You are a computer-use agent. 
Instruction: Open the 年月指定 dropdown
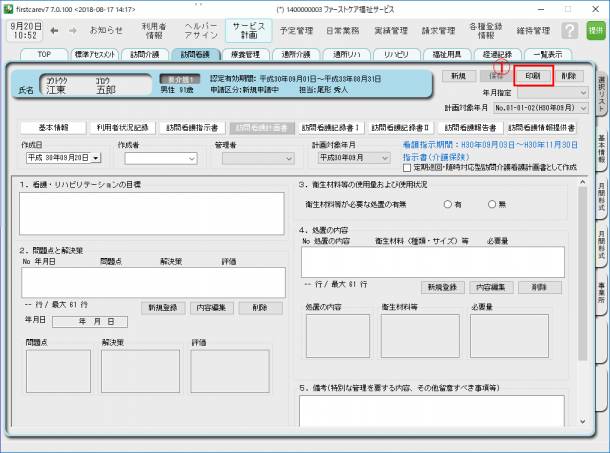583,92
